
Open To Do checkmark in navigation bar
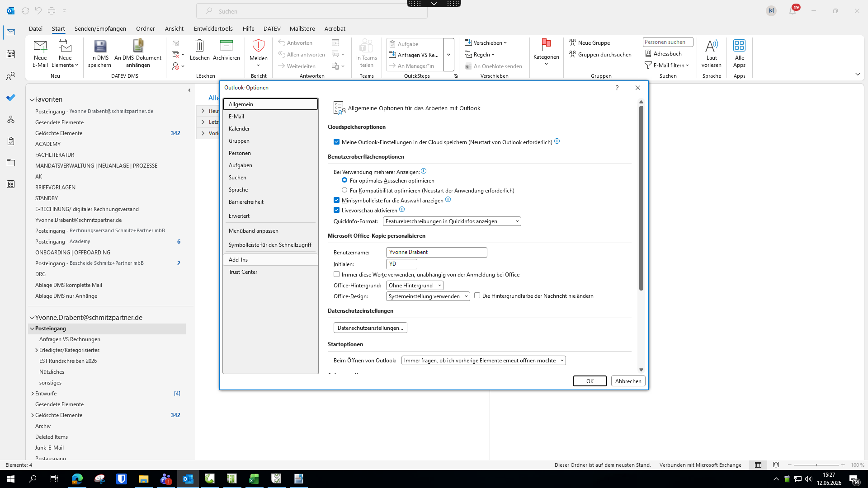(x=11, y=98)
